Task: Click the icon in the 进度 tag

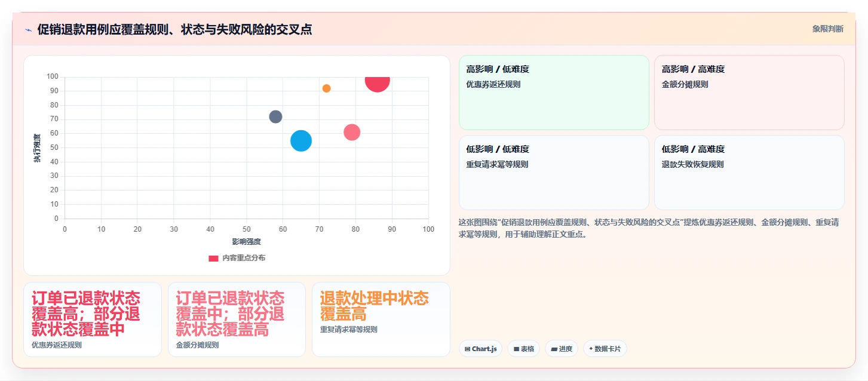Action: coord(554,349)
